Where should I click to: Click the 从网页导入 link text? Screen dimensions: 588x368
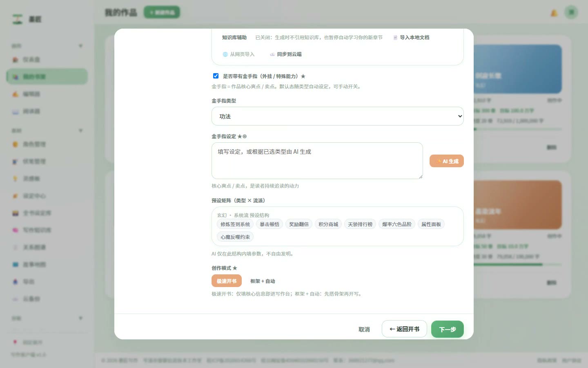242,54
